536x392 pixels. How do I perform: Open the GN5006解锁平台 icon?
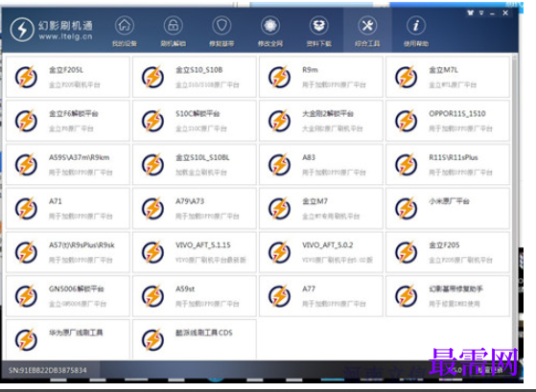26,296
